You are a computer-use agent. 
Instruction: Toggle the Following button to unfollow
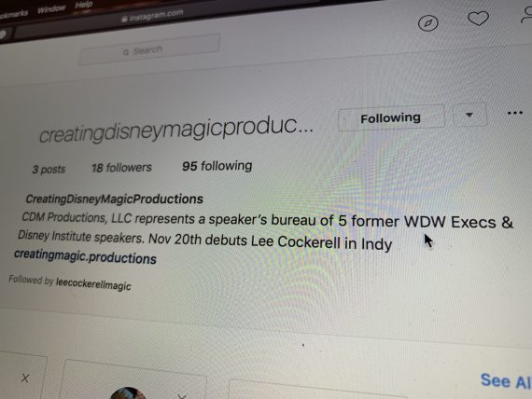391,118
